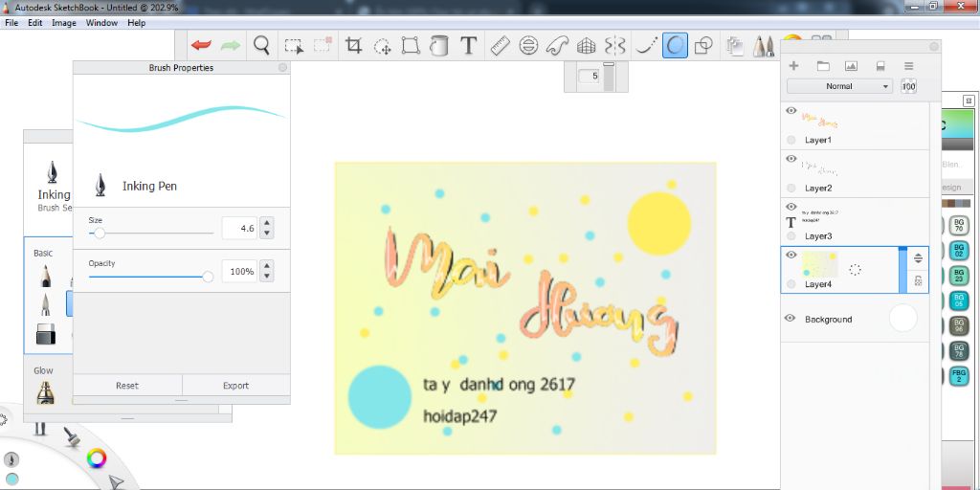Hide Layer2 using its eye icon
The image size is (980, 490).
pos(791,159)
